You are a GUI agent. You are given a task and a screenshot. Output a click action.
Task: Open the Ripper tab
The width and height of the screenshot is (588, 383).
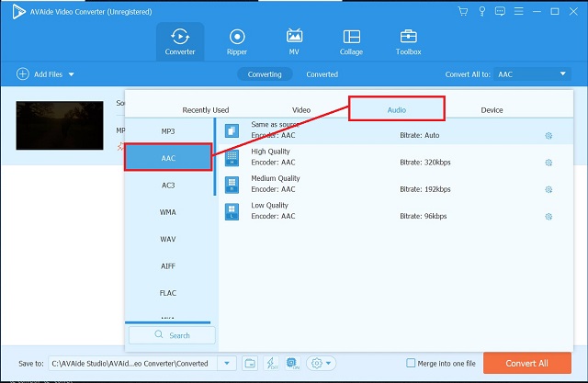[237, 41]
